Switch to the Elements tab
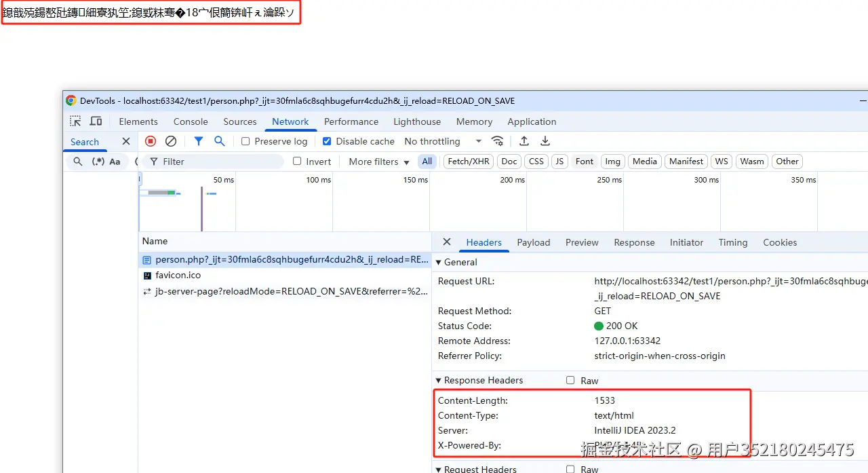 click(138, 121)
